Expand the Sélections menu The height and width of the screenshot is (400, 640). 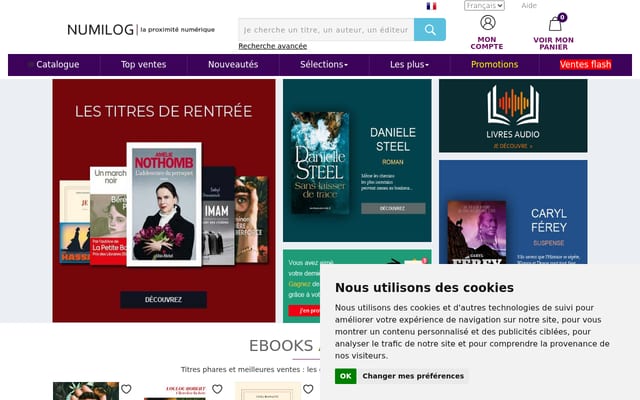pyautogui.click(x=324, y=64)
